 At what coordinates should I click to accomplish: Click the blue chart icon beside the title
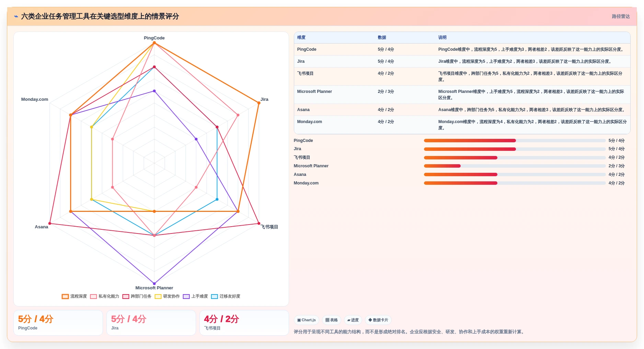click(16, 16)
